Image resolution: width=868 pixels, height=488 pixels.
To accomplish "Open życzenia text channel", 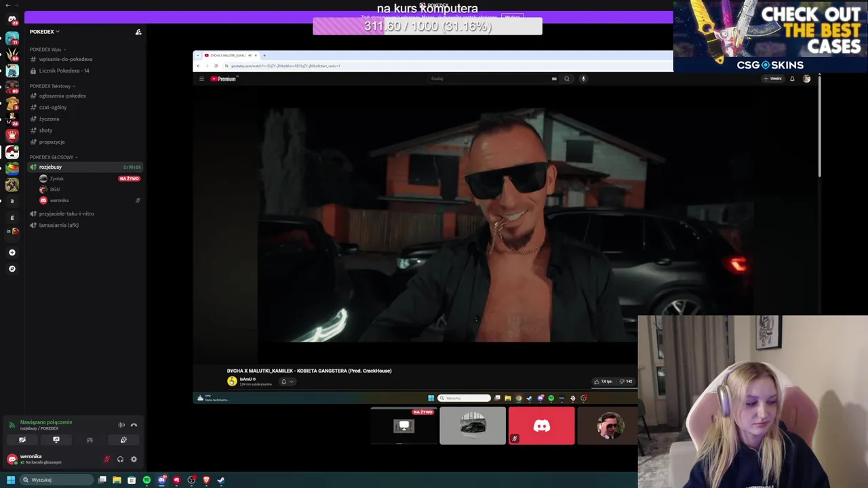I will tap(86, 119).
